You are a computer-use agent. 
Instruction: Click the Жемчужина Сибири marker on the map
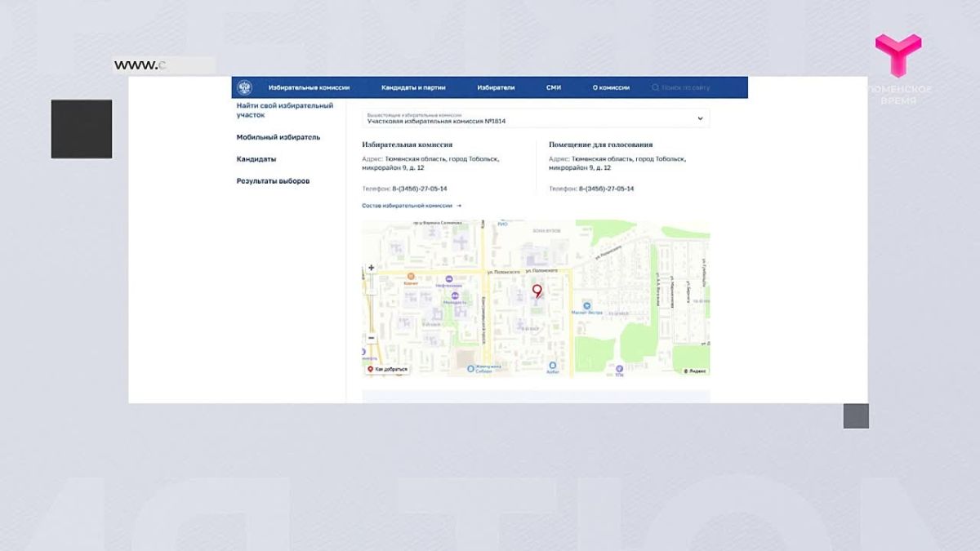click(470, 369)
